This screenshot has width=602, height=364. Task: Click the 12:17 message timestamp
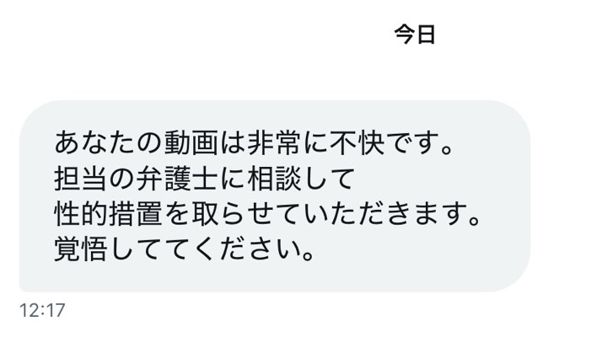42,310
